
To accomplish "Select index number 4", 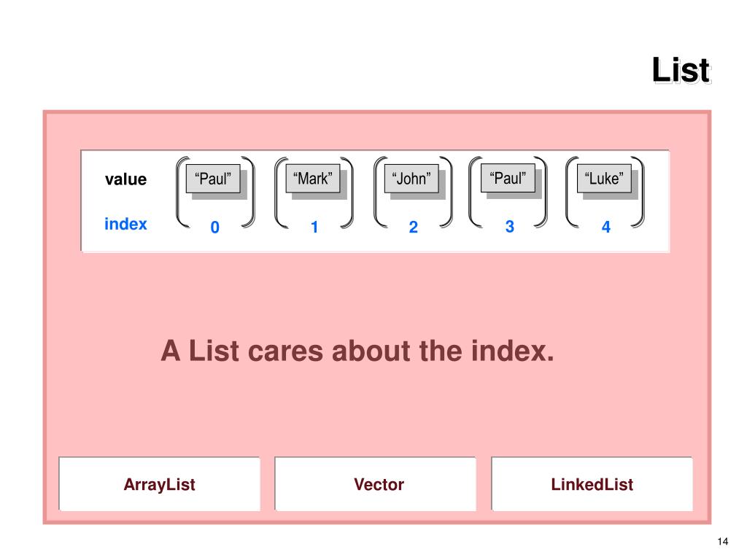I will [606, 227].
